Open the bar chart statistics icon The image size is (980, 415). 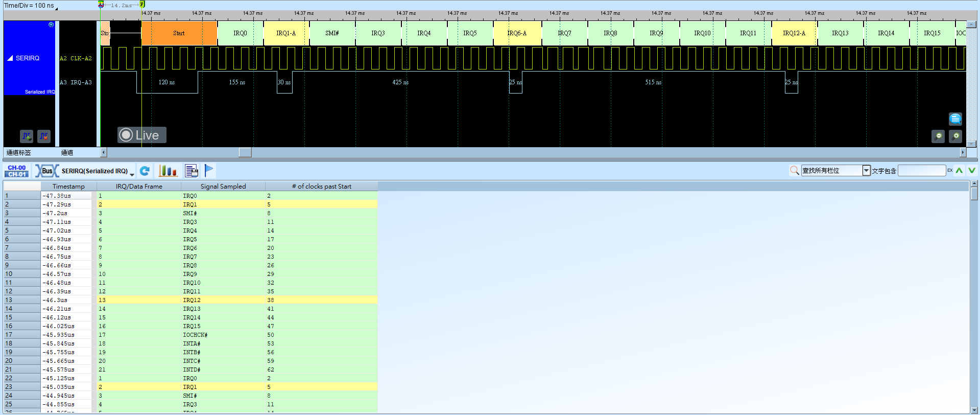click(168, 171)
